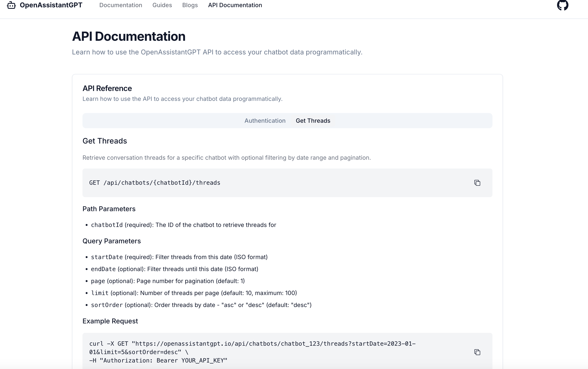Switch to the Authentication tab
This screenshot has height=369, width=588.
click(x=265, y=121)
